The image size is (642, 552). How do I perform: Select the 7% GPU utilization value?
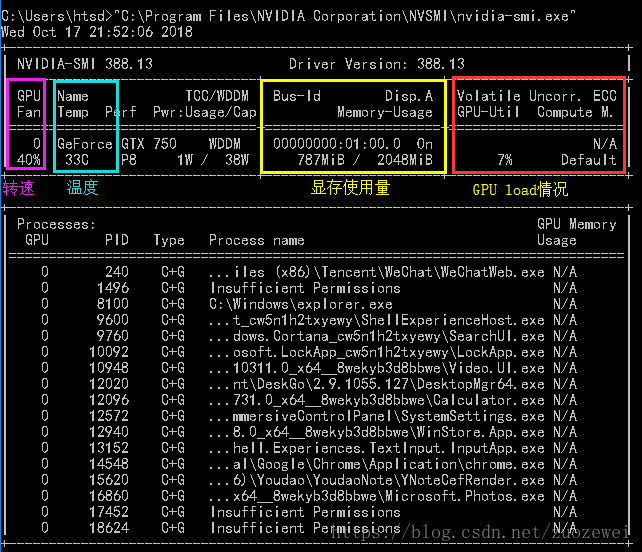(x=505, y=160)
